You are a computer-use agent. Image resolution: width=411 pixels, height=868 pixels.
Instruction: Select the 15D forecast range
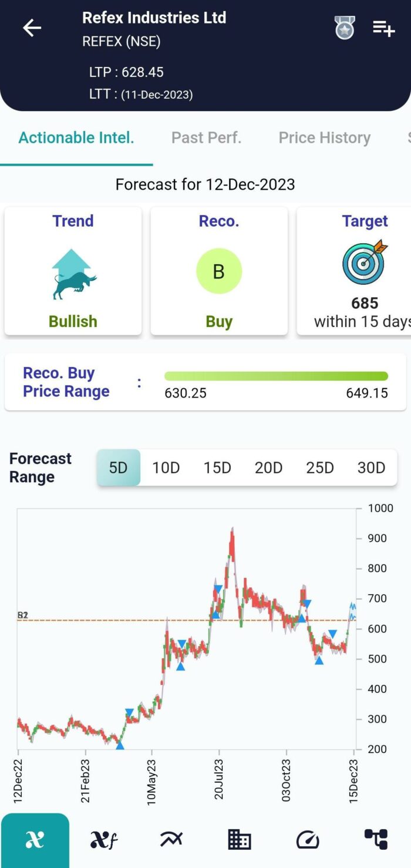pos(217,467)
